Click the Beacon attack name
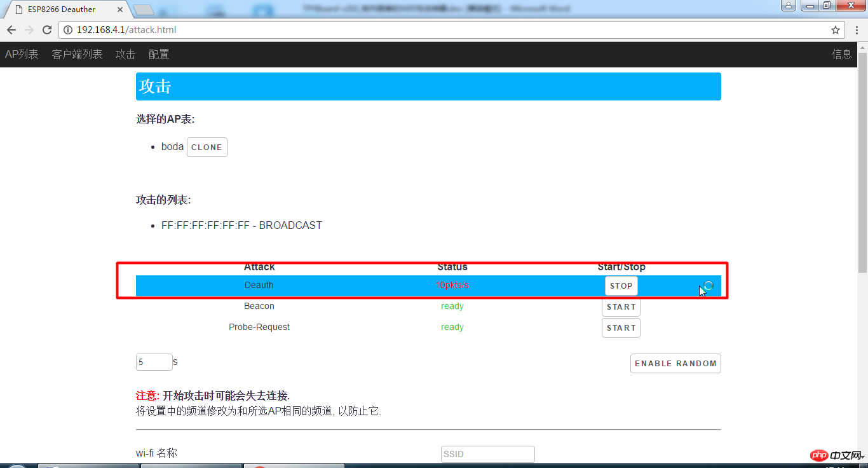868x468 pixels. pyautogui.click(x=259, y=306)
